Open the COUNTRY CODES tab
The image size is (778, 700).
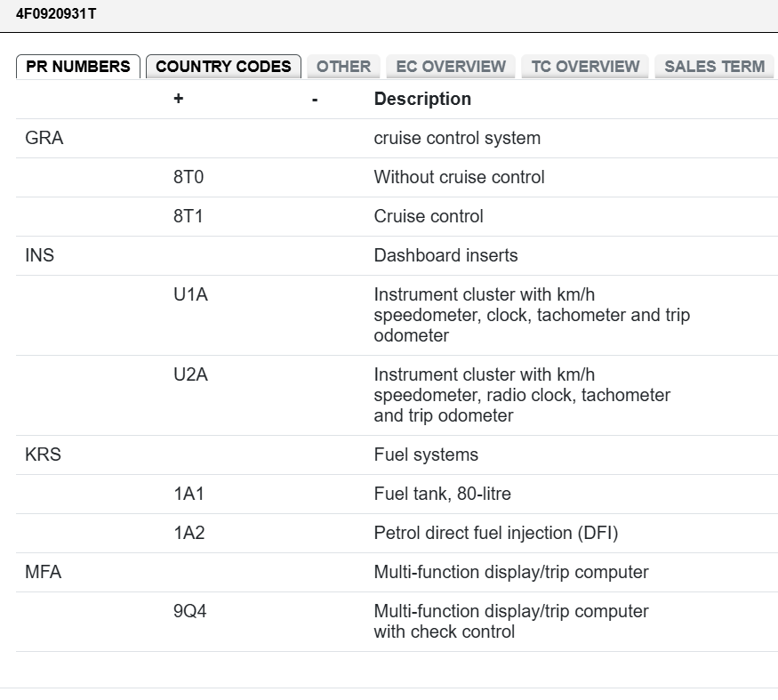pyautogui.click(x=223, y=67)
